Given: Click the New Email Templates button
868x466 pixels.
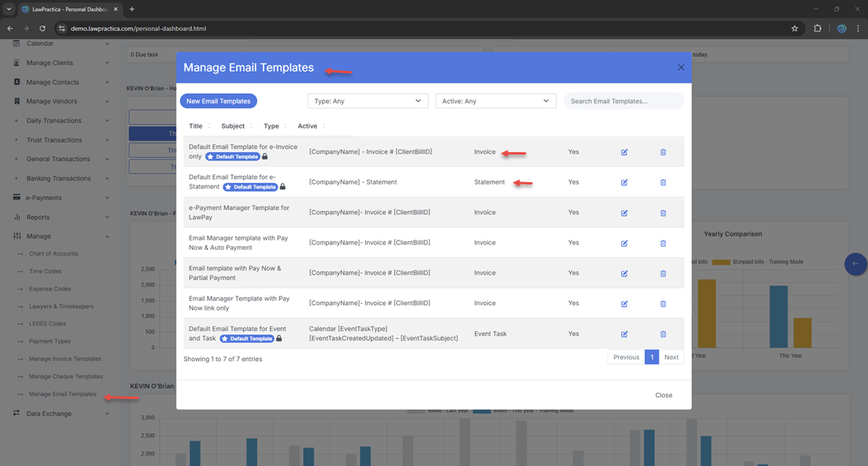Looking at the screenshot, I should [x=219, y=101].
